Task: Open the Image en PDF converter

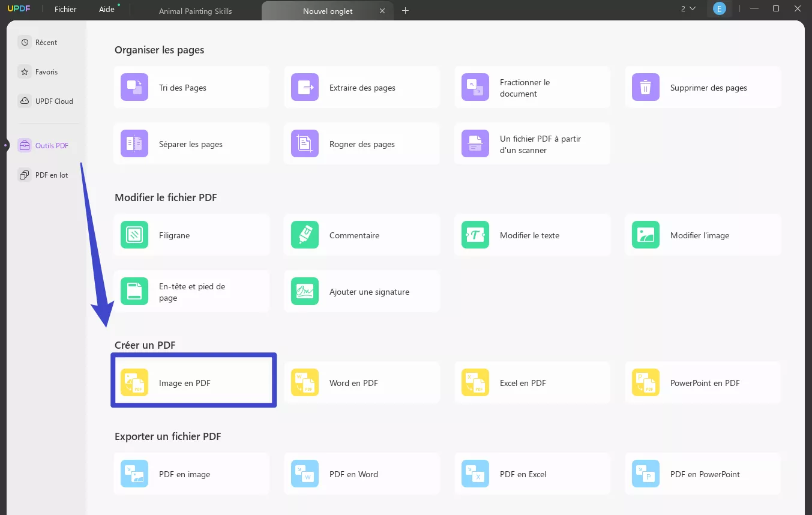Action: pyautogui.click(x=193, y=381)
